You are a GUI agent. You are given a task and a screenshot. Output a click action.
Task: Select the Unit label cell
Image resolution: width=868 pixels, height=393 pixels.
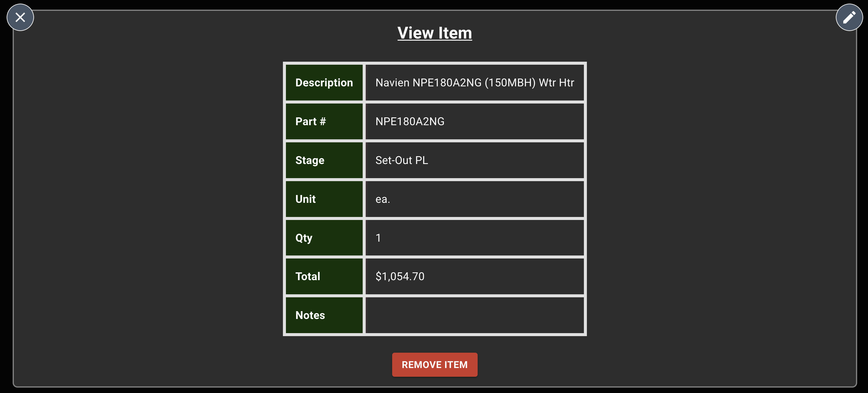324,199
